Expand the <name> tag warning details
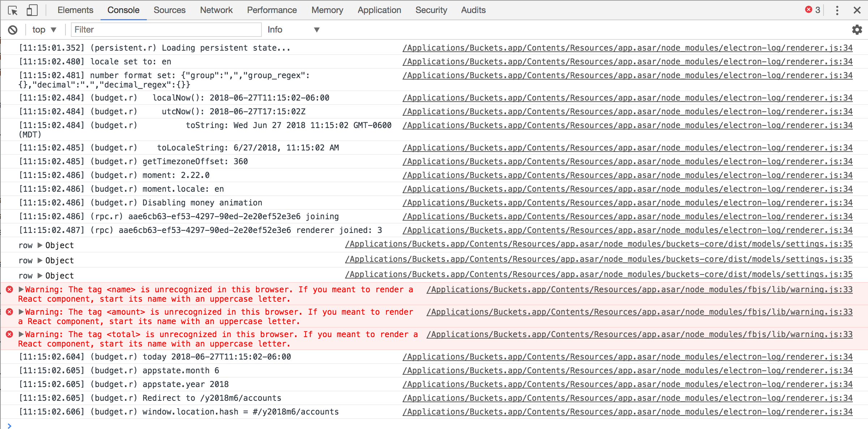 tap(22, 289)
